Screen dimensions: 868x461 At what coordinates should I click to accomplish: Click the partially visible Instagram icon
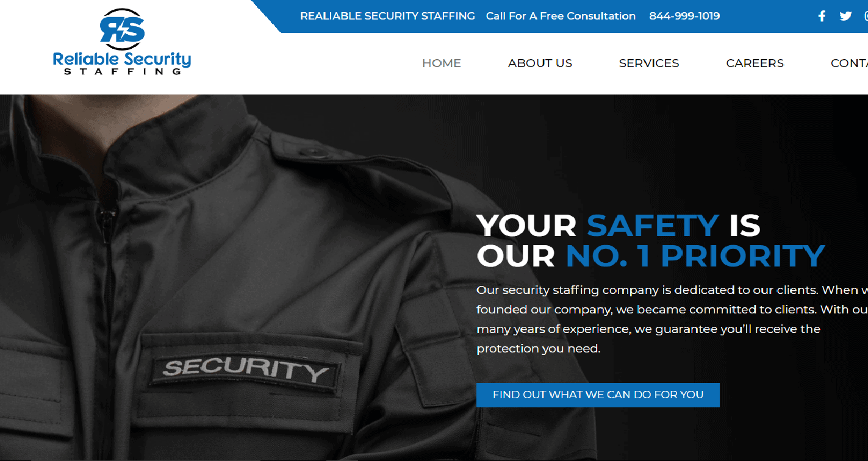coord(866,16)
